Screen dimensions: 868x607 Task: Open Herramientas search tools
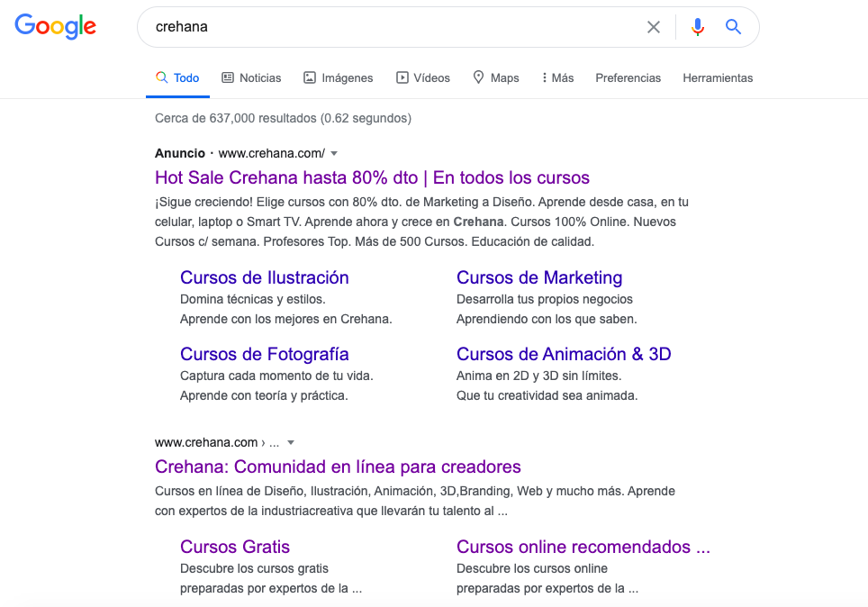[x=718, y=78]
